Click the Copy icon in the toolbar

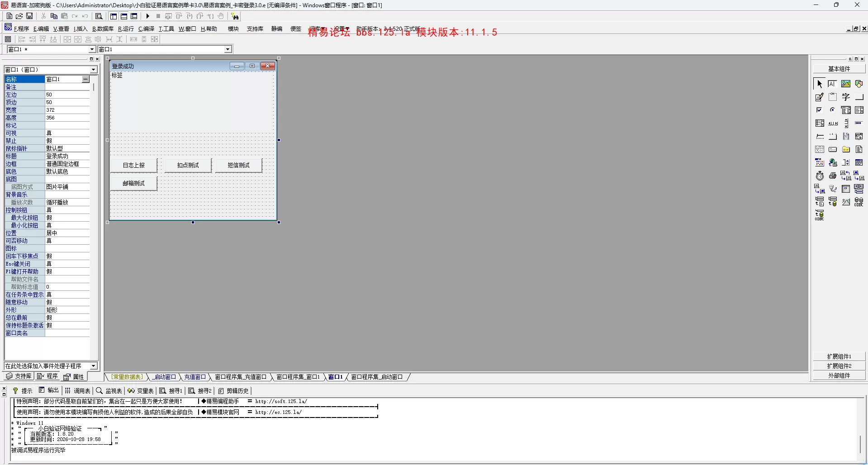pyautogui.click(x=54, y=16)
